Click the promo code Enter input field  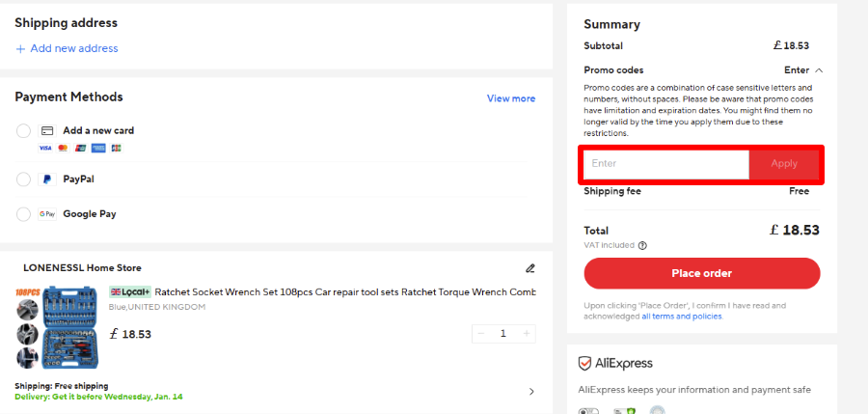(667, 164)
